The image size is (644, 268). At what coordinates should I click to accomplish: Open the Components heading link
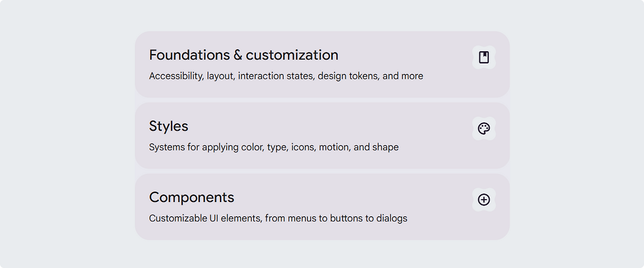[x=192, y=197]
